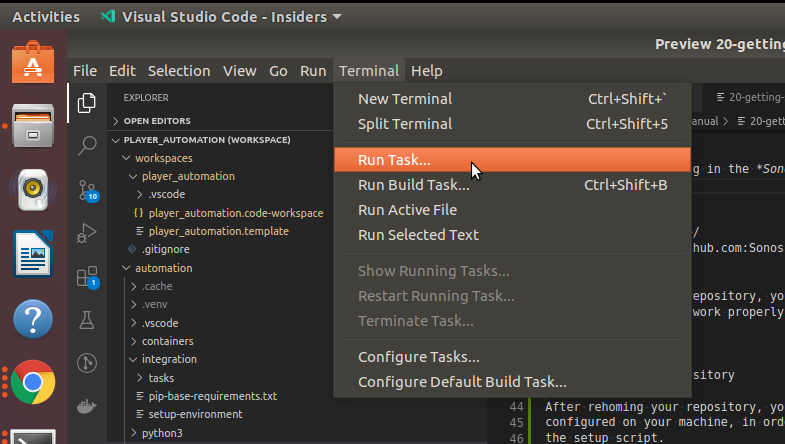This screenshot has width=785, height=444.
Task: Open player_automation.code-workspace file
Action: coord(236,213)
